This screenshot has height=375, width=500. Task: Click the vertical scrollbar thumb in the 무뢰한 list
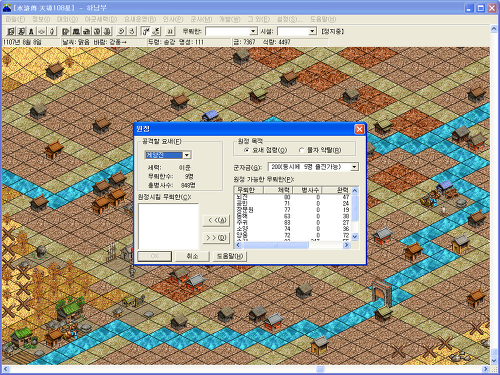point(355,208)
